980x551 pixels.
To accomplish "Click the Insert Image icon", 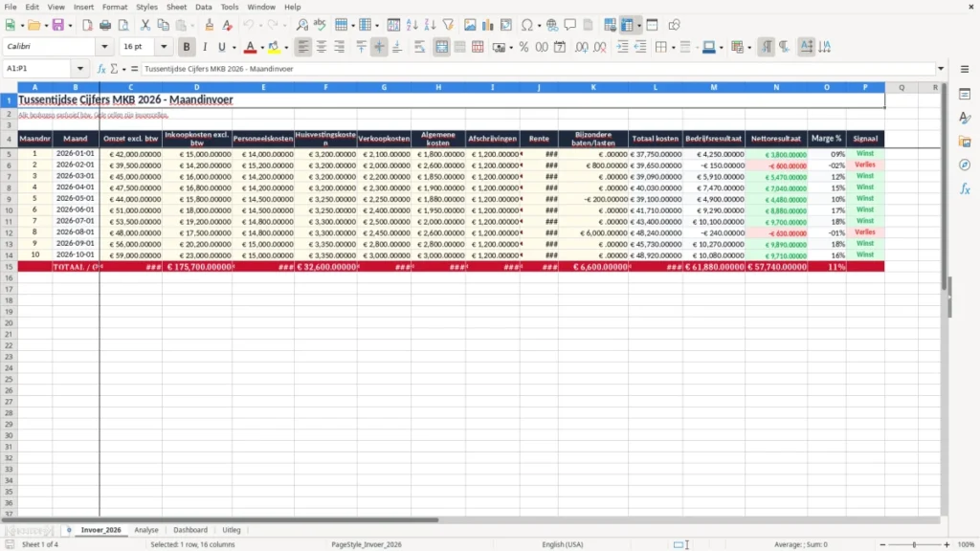I will tap(470, 25).
